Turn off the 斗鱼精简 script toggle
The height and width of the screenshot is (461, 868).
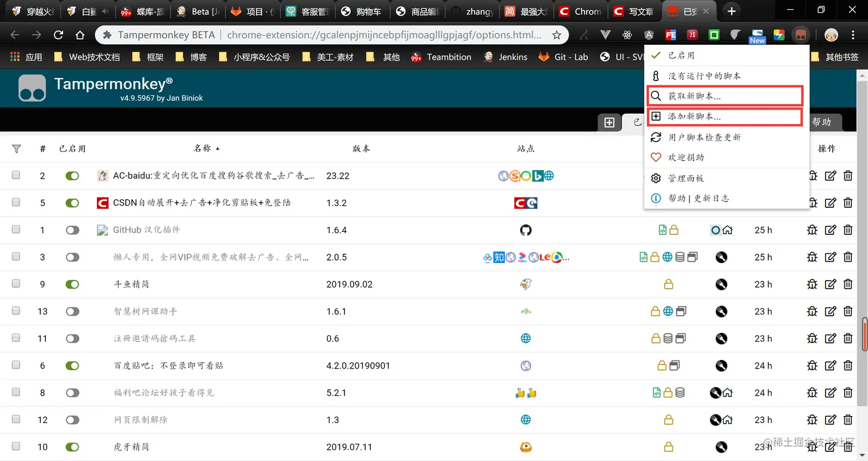pos(72,284)
